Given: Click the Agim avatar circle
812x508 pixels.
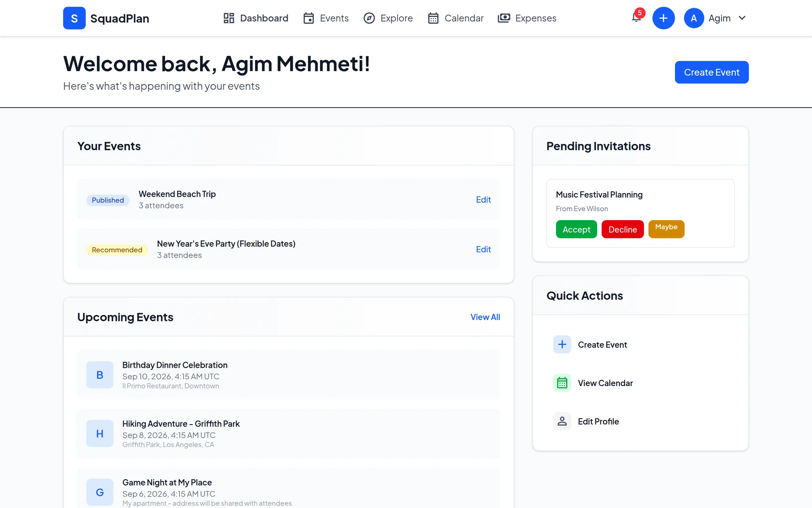Looking at the screenshot, I should 694,18.
